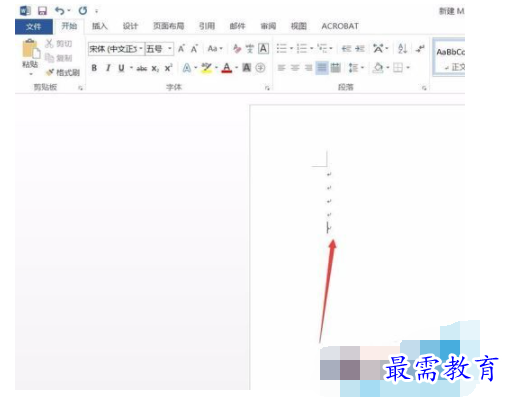Viewport: 507px width, 400px height.
Task: Click the Line Spacing icon
Action: click(x=353, y=68)
